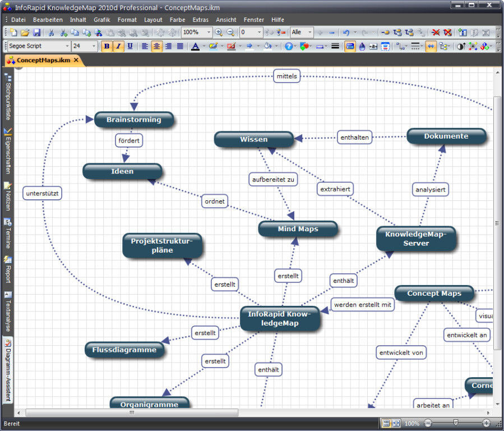This screenshot has height=431, width=504.
Task: Open the Eigenschaften side panel tab
Action: click(x=7, y=153)
